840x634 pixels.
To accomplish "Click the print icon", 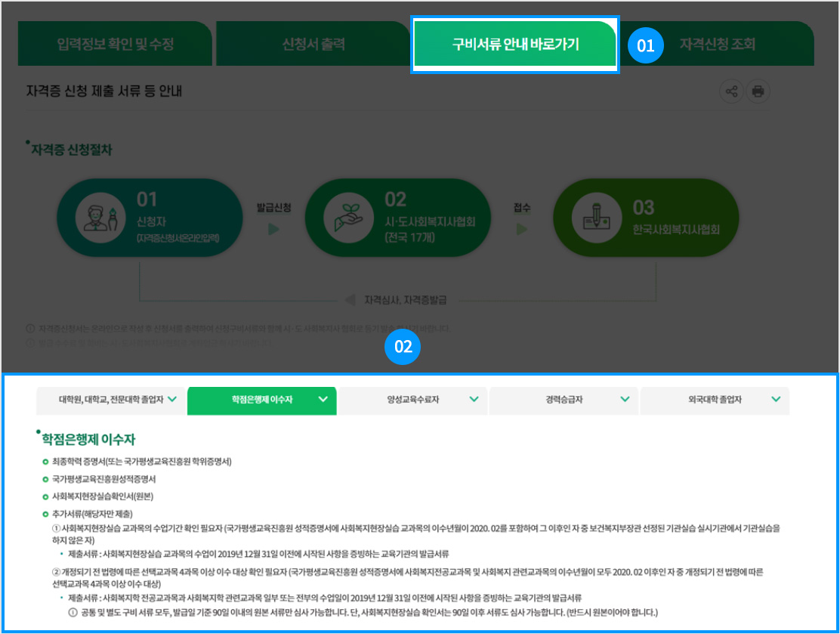I will click(758, 92).
